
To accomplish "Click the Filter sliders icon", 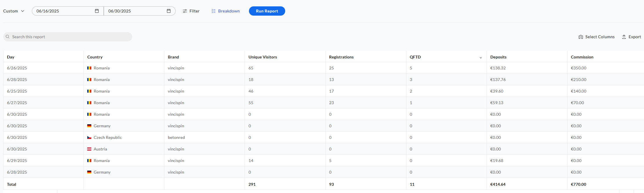I will pyautogui.click(x=185, y=11).
